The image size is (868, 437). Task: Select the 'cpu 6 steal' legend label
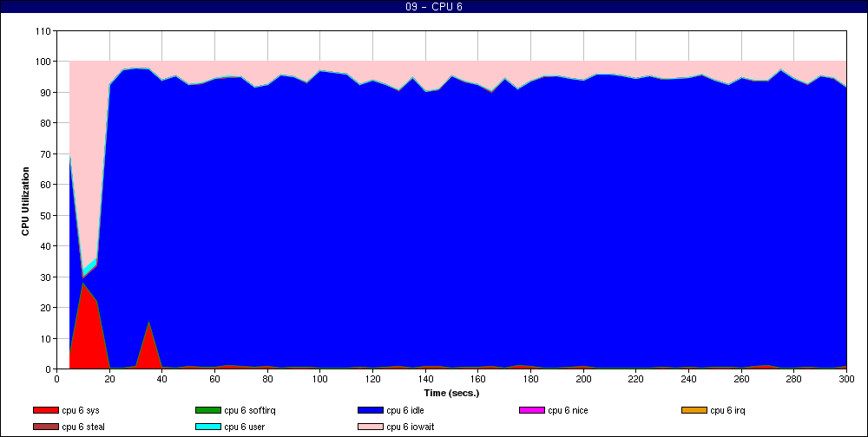pos(83,427)
